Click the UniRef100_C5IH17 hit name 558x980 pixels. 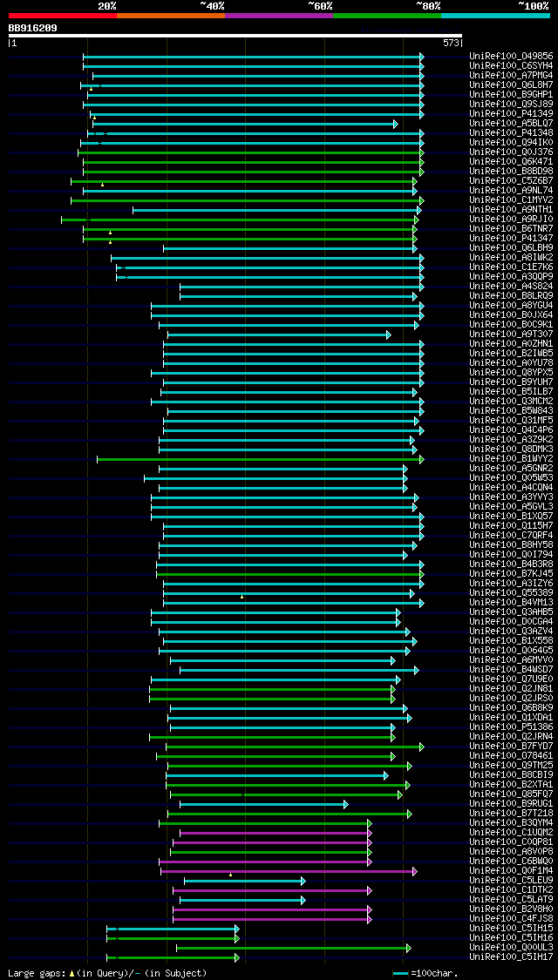511,958
